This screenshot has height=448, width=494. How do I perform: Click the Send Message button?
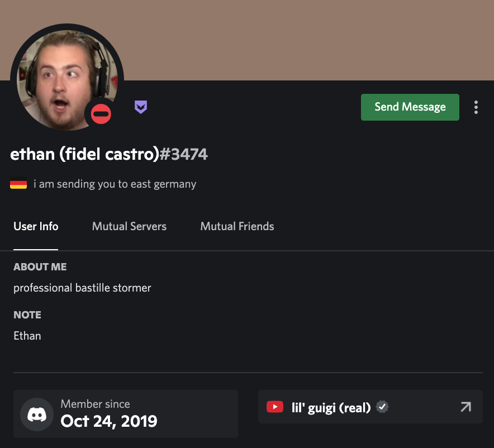point(410,107)
